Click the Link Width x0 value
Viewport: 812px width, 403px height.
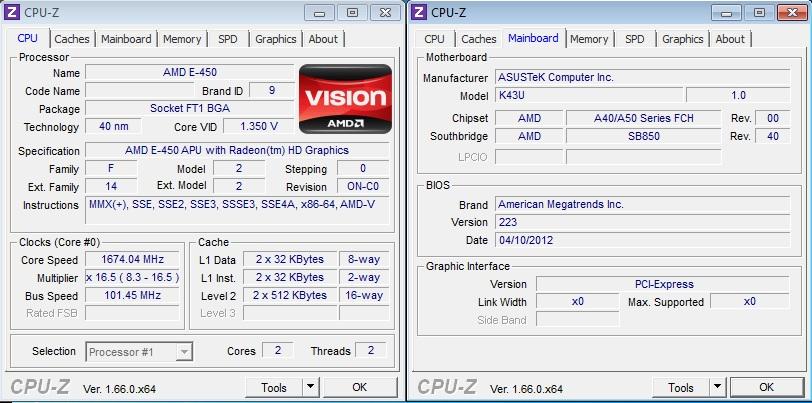point(577,301)
